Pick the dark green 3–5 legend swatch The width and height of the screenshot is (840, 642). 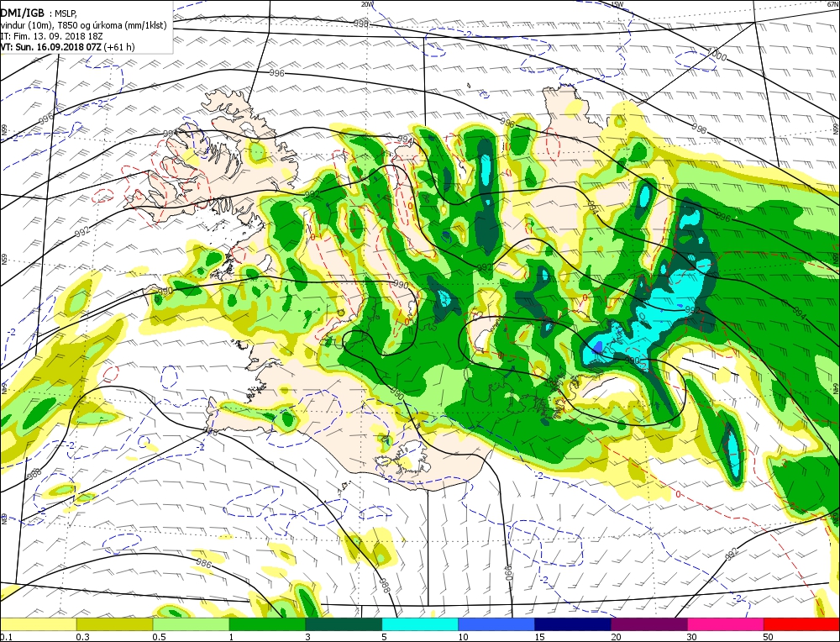click(x=344, y=624)
